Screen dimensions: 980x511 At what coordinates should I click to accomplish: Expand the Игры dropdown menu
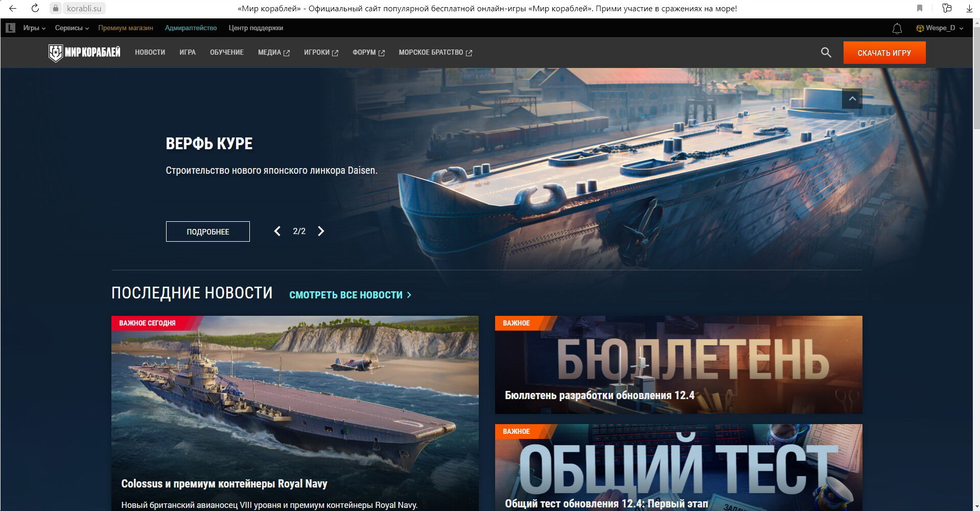click(x=34, y=28)
